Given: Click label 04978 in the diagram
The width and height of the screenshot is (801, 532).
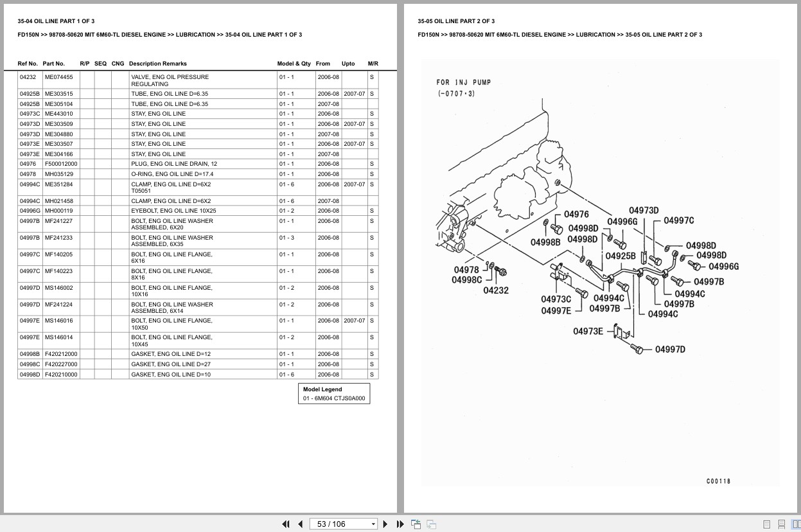Looking at the screenshot, I should 466,270.
